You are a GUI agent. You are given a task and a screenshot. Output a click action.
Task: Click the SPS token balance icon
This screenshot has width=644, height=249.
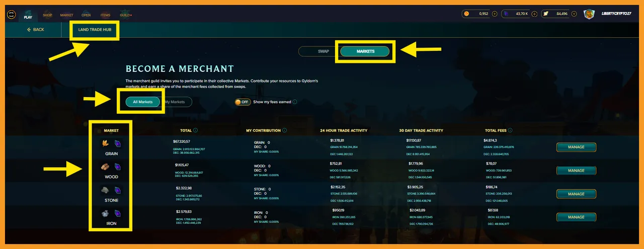click(546, 14)
